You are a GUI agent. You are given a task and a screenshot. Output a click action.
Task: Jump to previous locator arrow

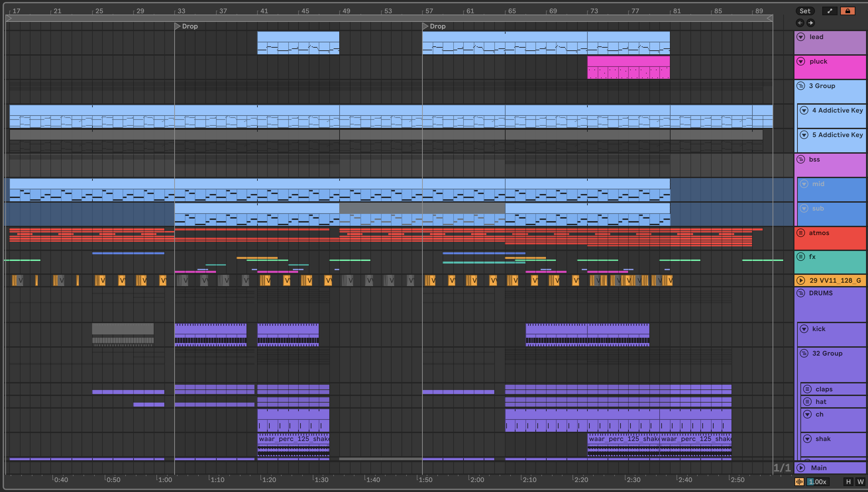[800, 23]
